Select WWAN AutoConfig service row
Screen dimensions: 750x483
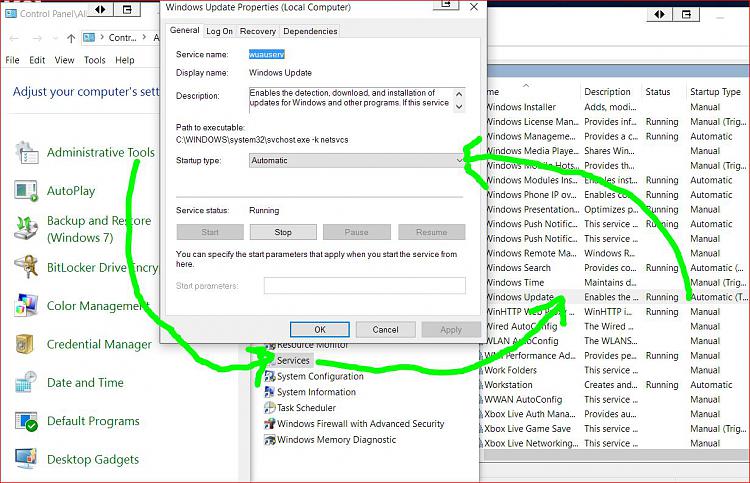click(x=615, y=399)
